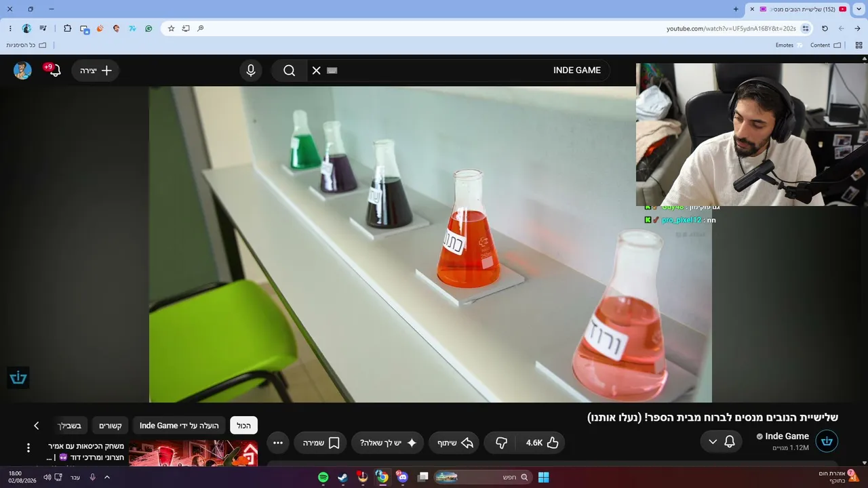Reload the YouTube page
Image resolution: width=868 pixels, height=488 pixels.
[x=825, y=28]
